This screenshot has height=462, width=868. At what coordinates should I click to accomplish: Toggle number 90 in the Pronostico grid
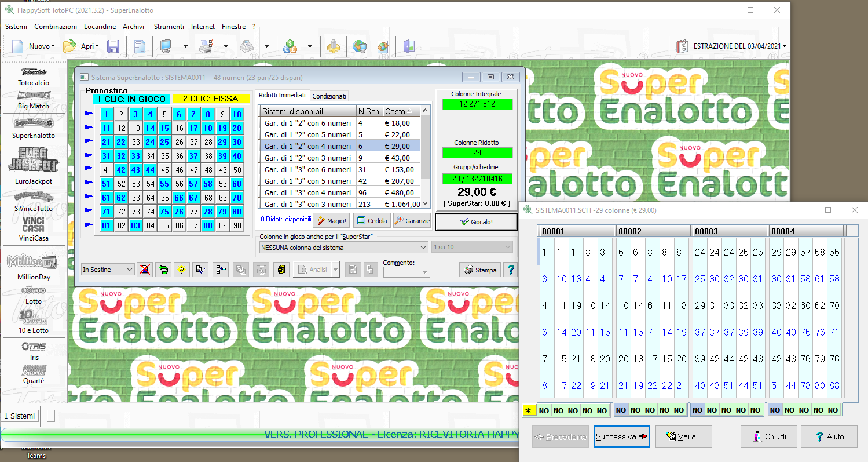click(237, 225)
